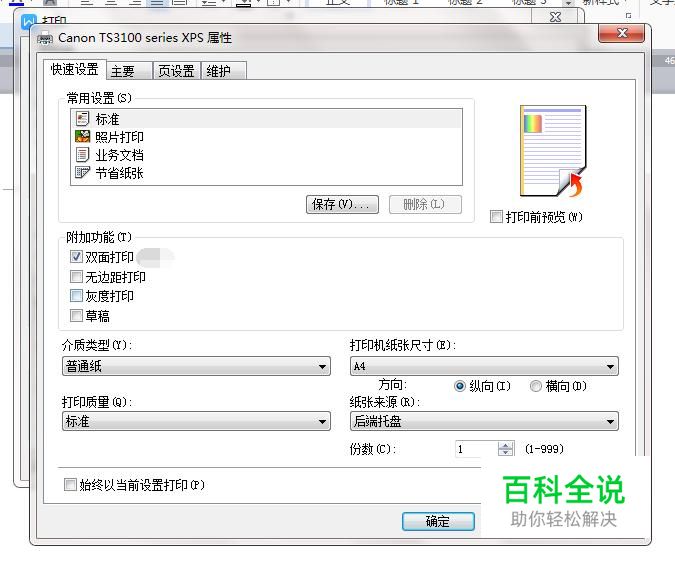This screenshot has width=675, height=563.
Task: Enable 草稿 checkbox
Action: click(x=76, y=316)
